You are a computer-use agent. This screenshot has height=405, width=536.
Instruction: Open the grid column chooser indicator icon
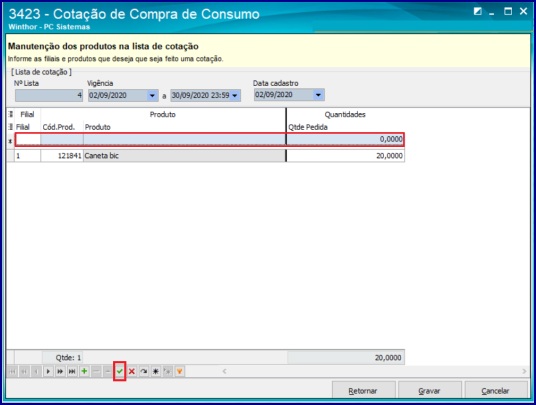11,127
